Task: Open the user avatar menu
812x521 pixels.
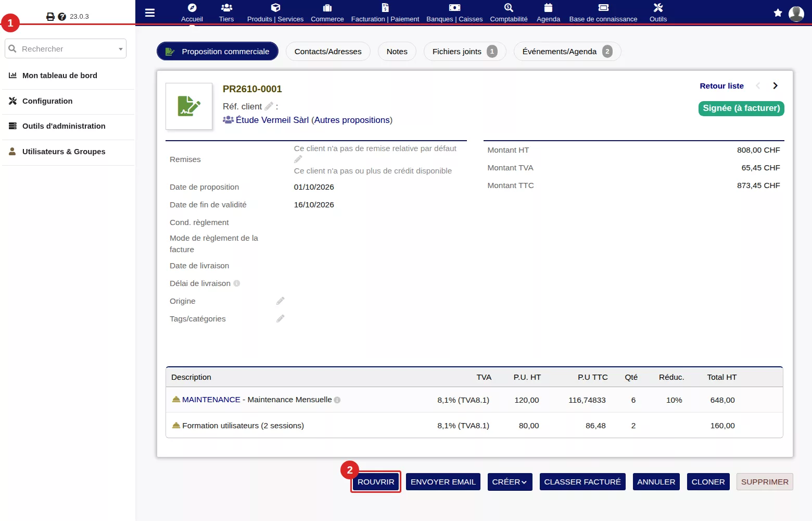Action: (x=796, y=14)
